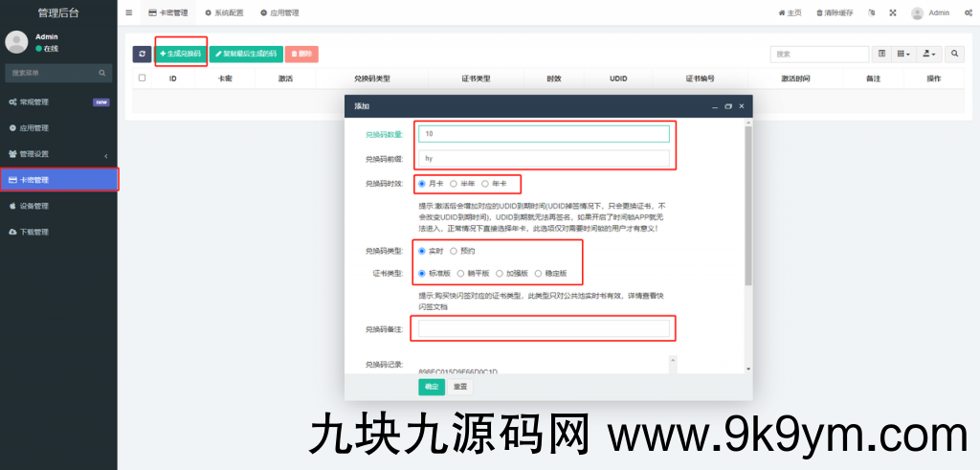Open 设备管理 in the sidebar
Screen dimensions: 980x470
(58, 206)
